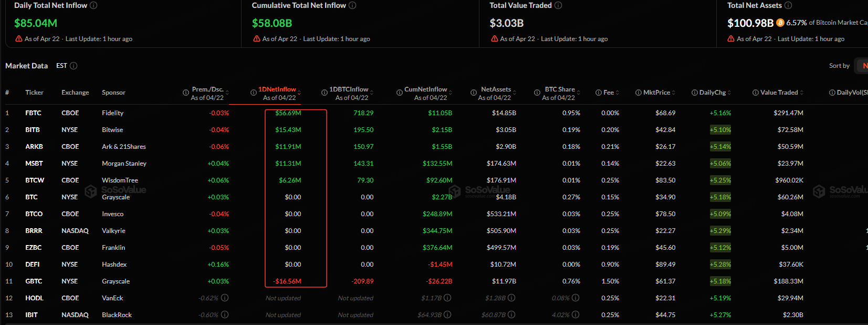Viewport: 868px width, 325px height.
Task: Click the -$16.56M GBTC net inflow cell
Action: [x=287, y=281]
